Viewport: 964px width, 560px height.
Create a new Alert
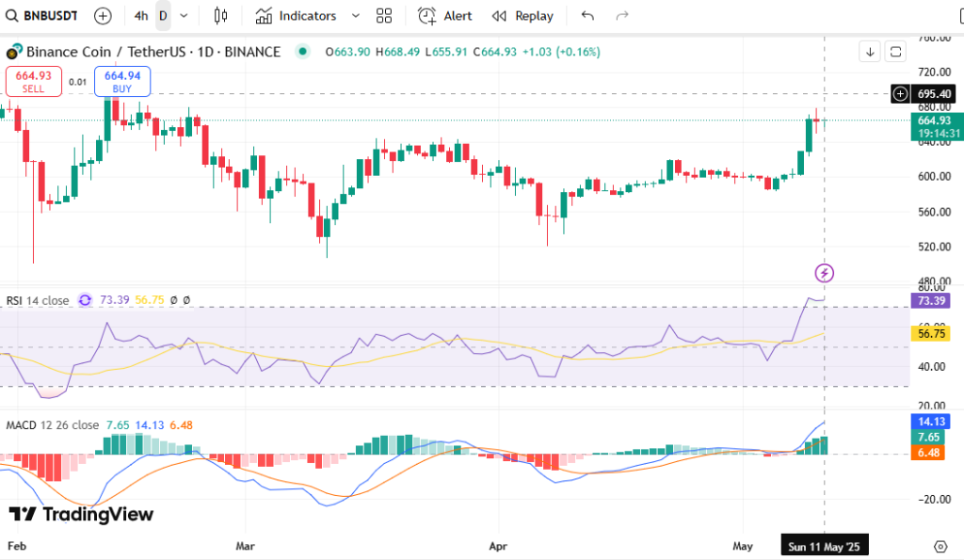(x=445, y=16)
